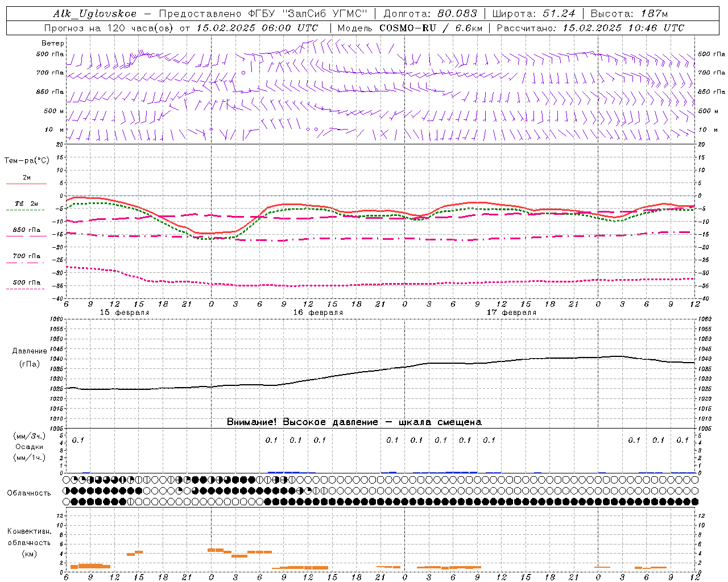Click the latitude value Широта: 51.24
The image size is (728, 582).
tap(533, 14)
